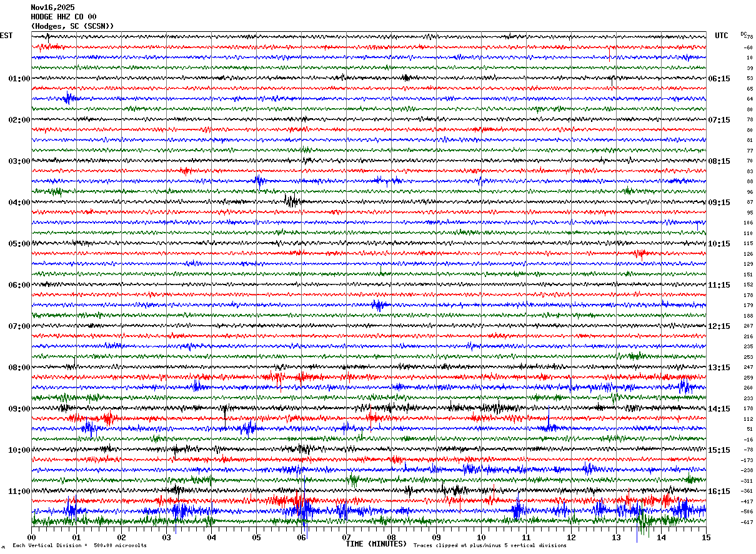Image resolution: width=756 pixels, height=554 pixels.
Task: Pick minute tick label 11 on time axis
Action: point(526,538)
